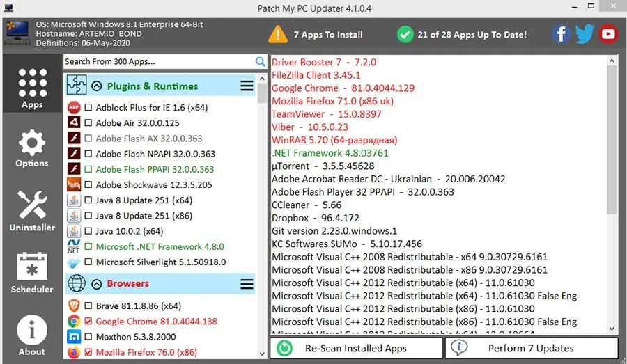
Task: Click the Maxthon browser icon
Action: coord(74,337)
